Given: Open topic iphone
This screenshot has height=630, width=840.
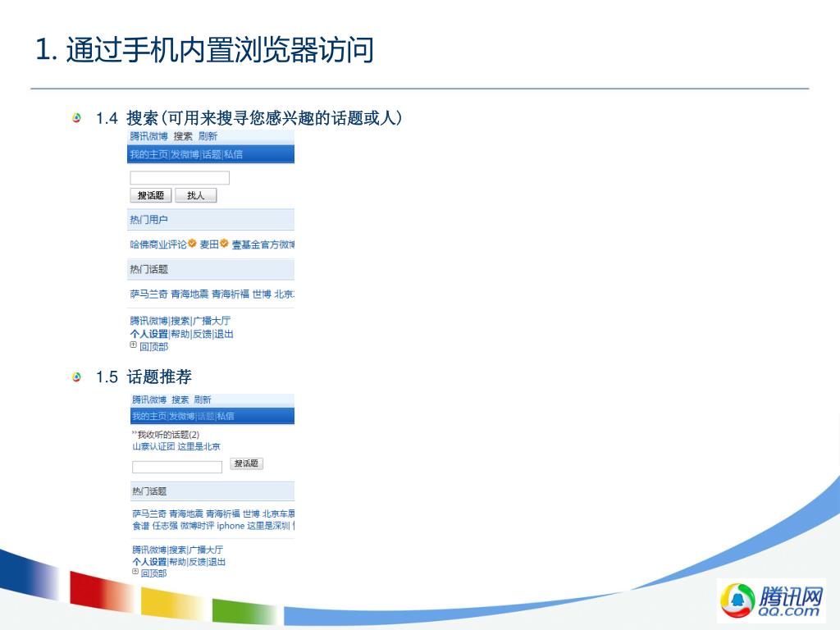Looking at the screenshot, I should click(x=231, y=526).
